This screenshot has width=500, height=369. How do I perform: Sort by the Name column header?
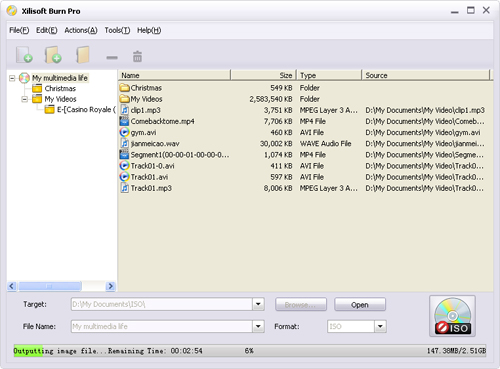click(x=174, y=75)
